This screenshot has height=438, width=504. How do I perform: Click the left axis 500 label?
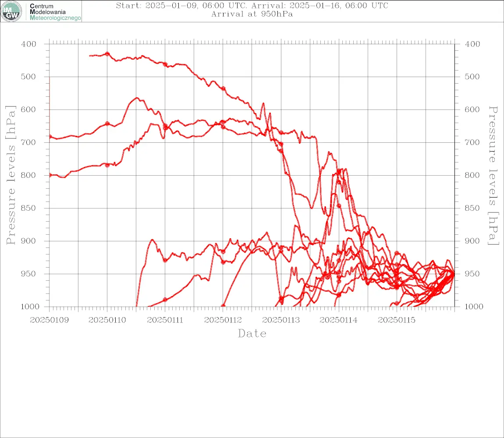click(28, 77)
